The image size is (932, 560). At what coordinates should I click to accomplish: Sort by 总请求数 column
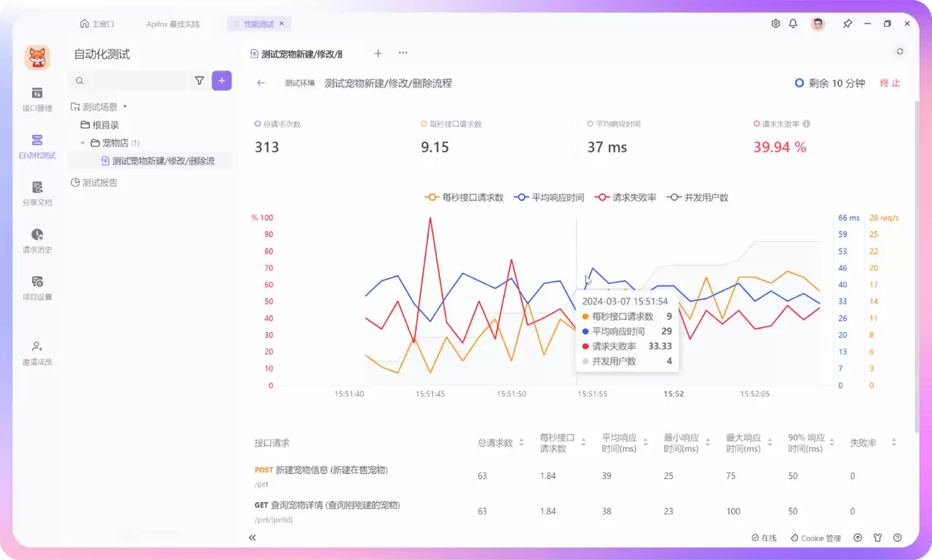coord(521,443)
